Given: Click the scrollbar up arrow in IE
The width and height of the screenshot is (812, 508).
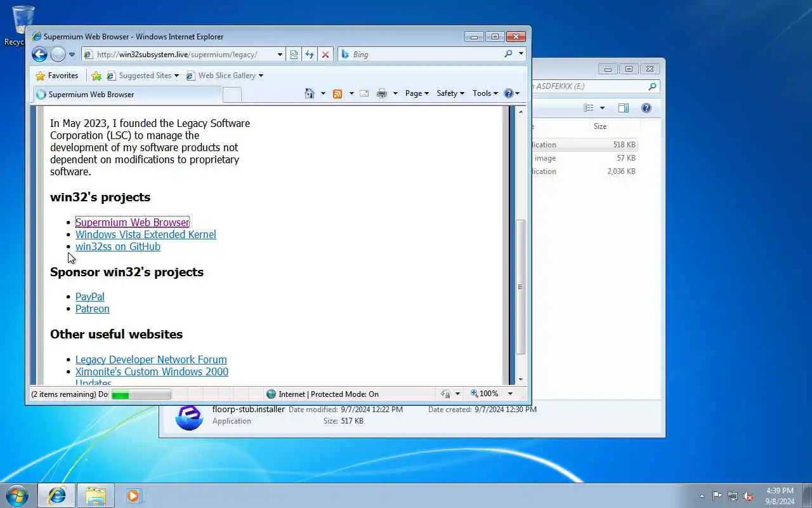Looking at the screenshot, I should point(521,112).
